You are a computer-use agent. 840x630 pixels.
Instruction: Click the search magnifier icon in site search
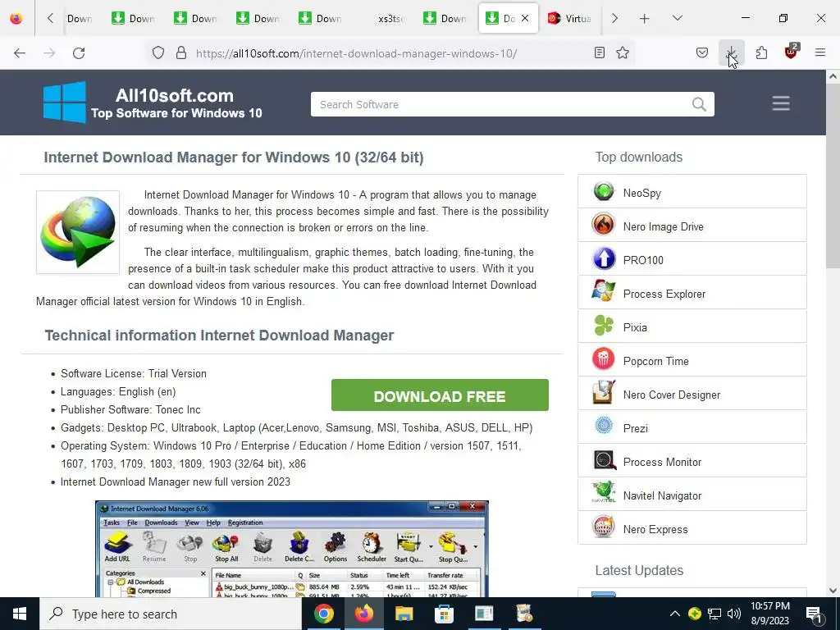(x=699, y=104)
